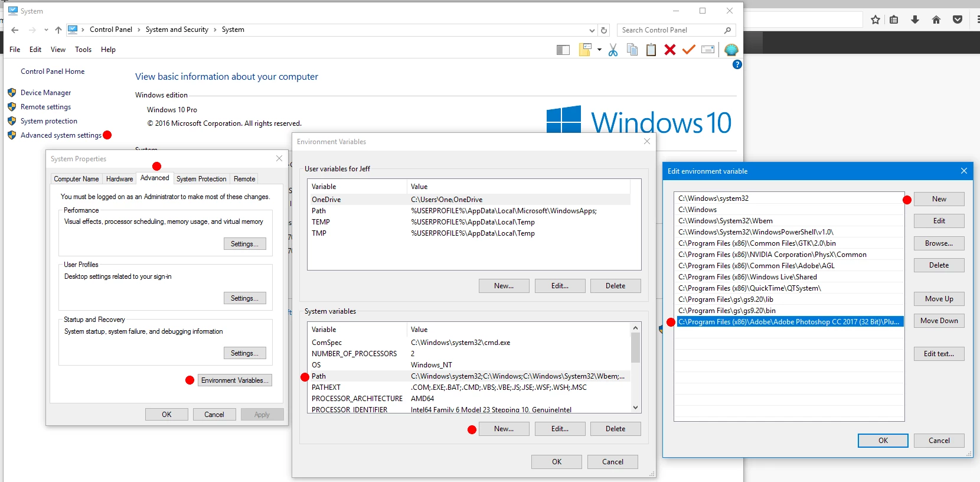Open the browser downloads arrow icon
980x482 pixels.
(x=915, y=19)
